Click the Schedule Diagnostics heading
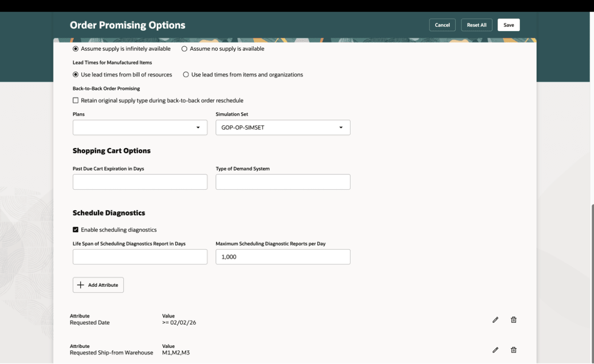Viewport: 594px width, 364px height. pos(109,213)
